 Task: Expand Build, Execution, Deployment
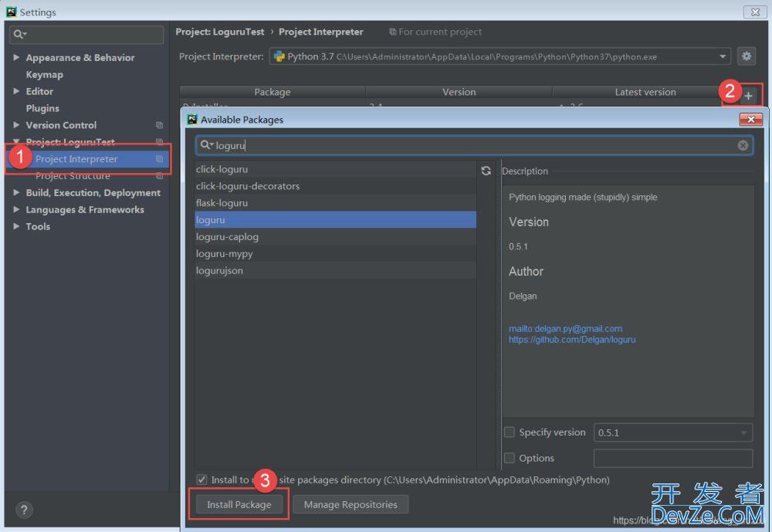point(16,192)
